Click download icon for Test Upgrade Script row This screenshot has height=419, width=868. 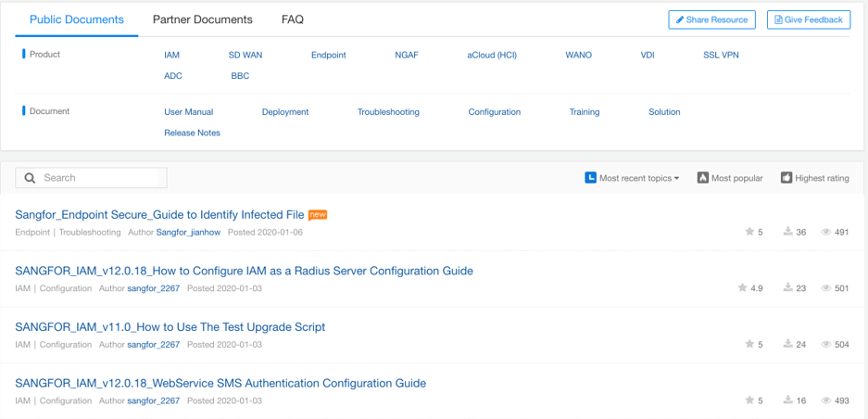coord(788,344)
